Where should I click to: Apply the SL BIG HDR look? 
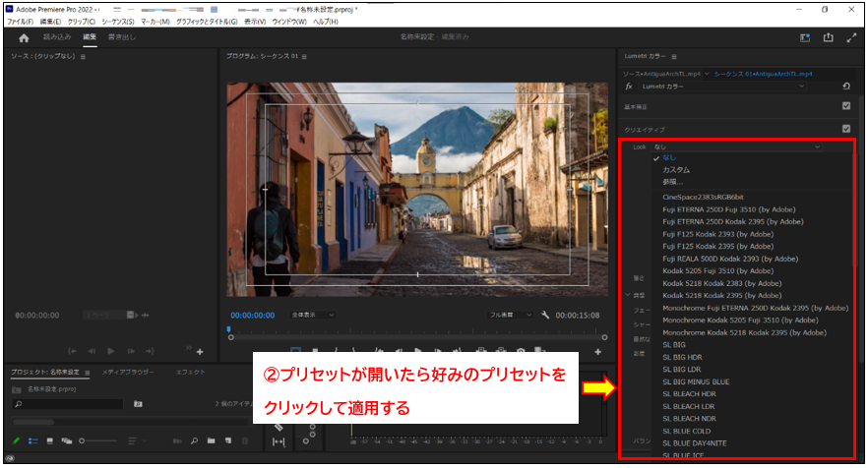tap(682, 357)
